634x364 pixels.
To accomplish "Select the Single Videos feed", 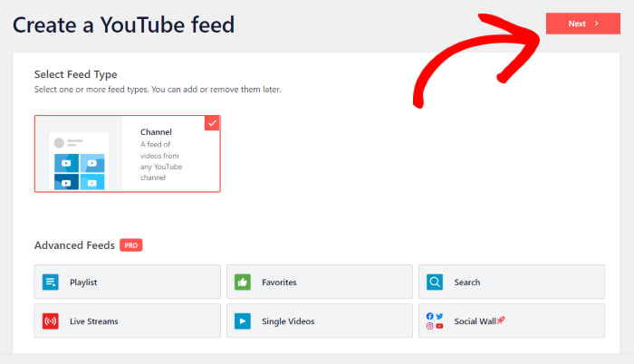I will tap(320, 321).
